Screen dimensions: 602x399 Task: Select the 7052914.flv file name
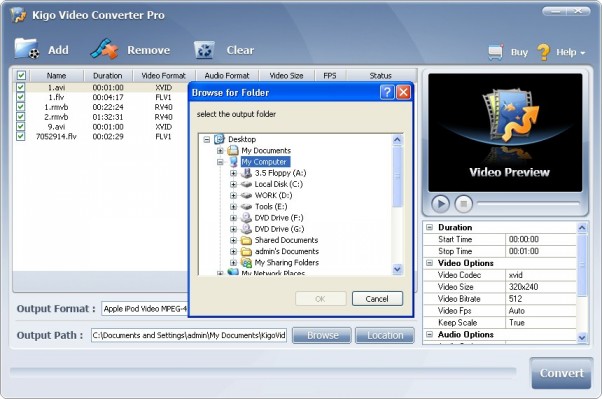pyautogui.click(x=56, y=136)
